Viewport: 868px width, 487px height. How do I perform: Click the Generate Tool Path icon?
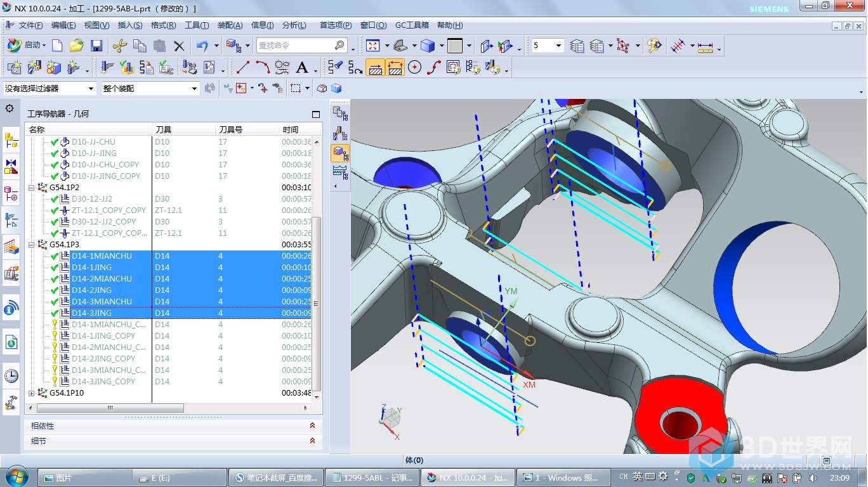[x=107, y=67]
